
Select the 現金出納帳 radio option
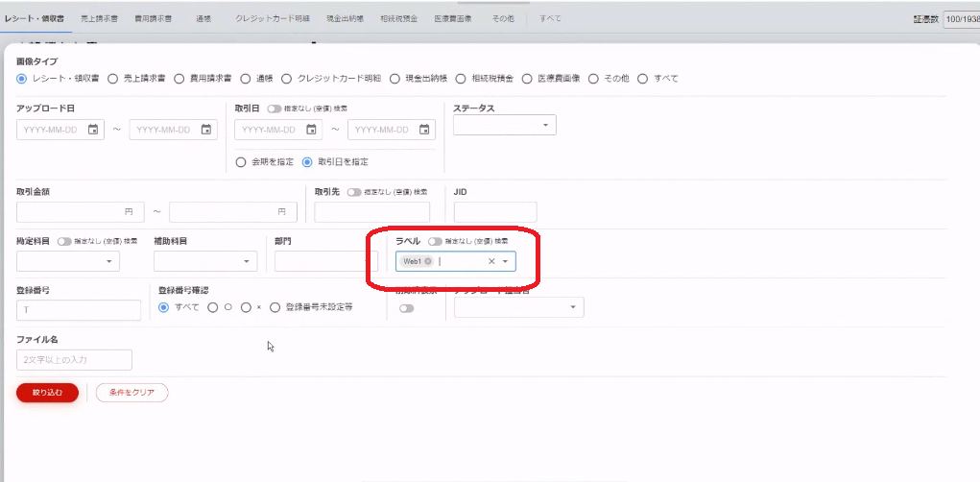(394, 79)
